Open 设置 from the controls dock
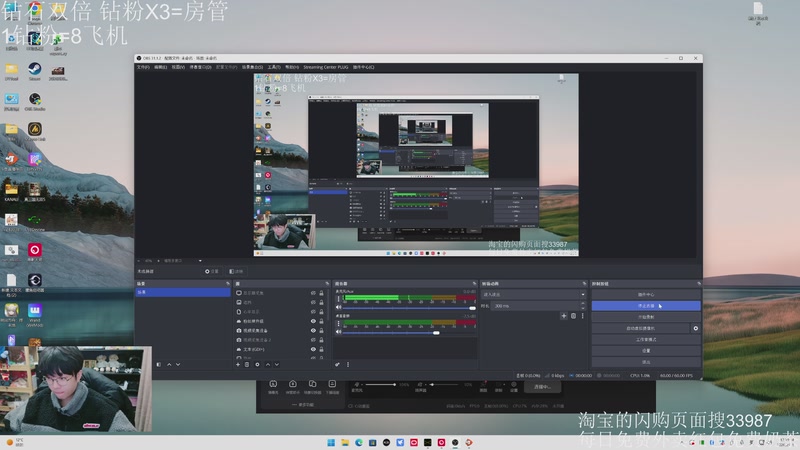 pyautogui.click(x=646, y=351)
